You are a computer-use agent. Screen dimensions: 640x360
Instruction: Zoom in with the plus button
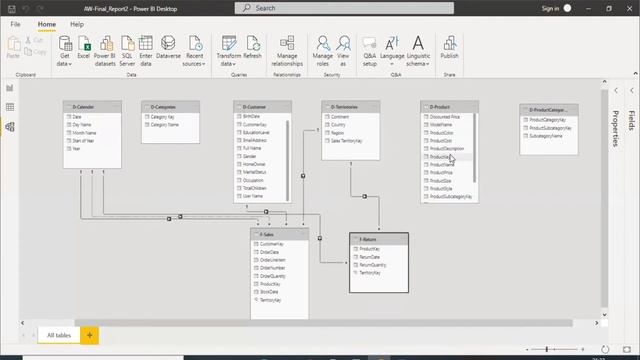582,349
